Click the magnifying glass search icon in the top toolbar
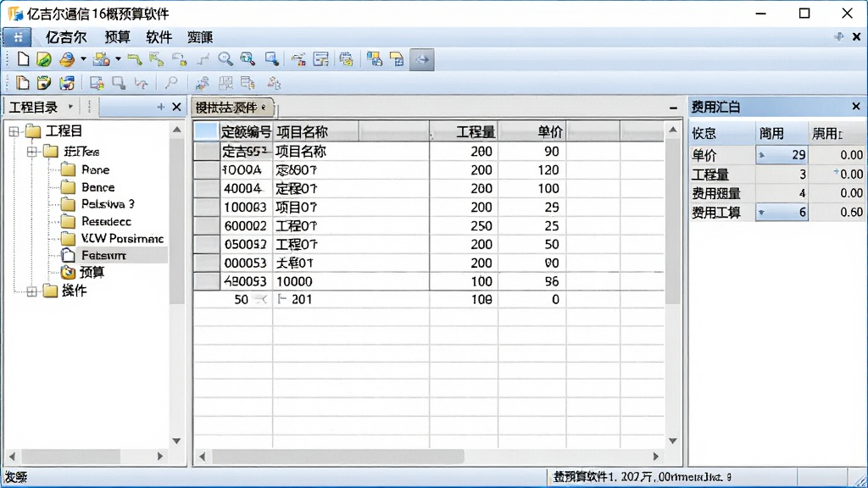The image size is (868, 488). click(x=225, y=58)
